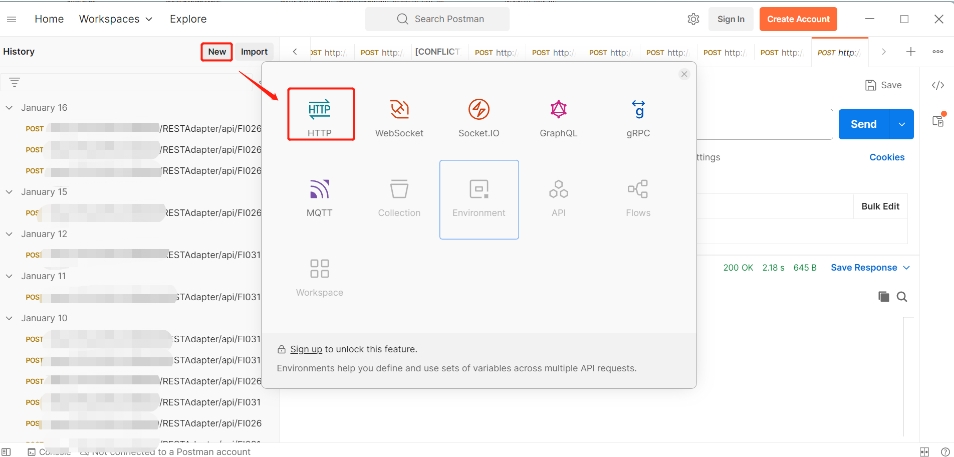954x457 pixels.
Task: Click the floppy disk Save icon
Action: 871,85
